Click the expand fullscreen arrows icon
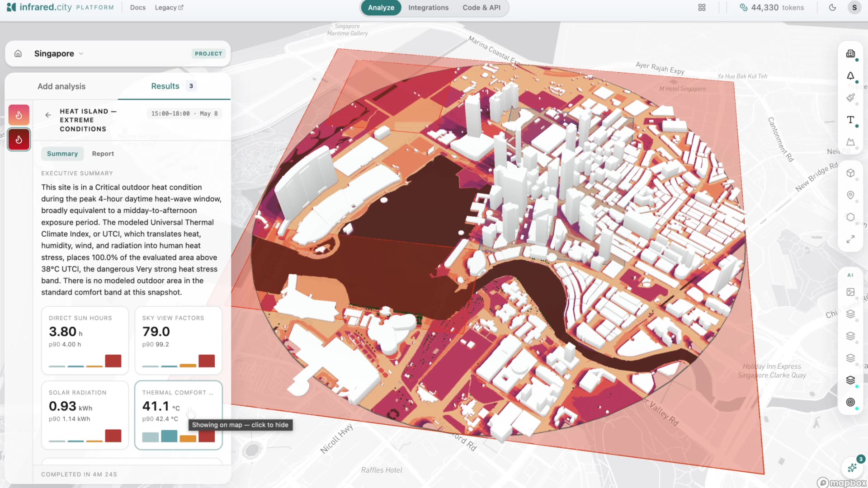Viewport: 868px width, 488px height. point(850,239)
